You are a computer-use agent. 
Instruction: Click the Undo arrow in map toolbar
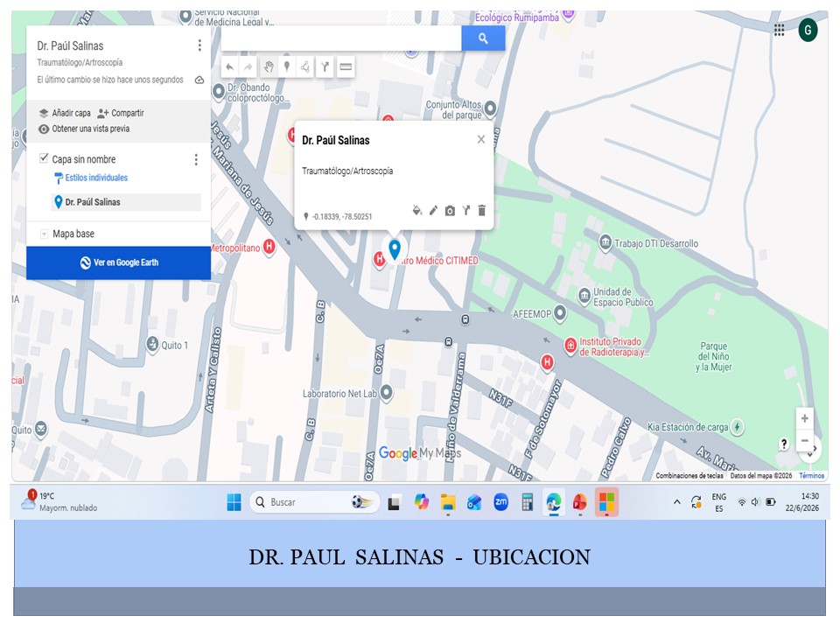[230, 67]
